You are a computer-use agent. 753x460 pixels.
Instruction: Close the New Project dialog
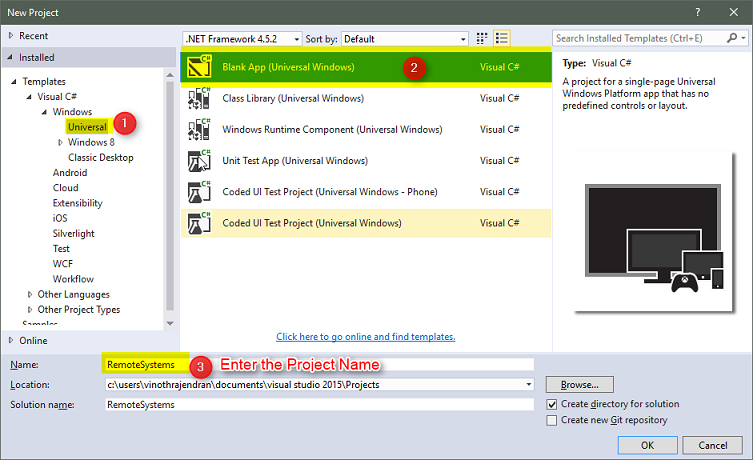click(x=734, y=12)
